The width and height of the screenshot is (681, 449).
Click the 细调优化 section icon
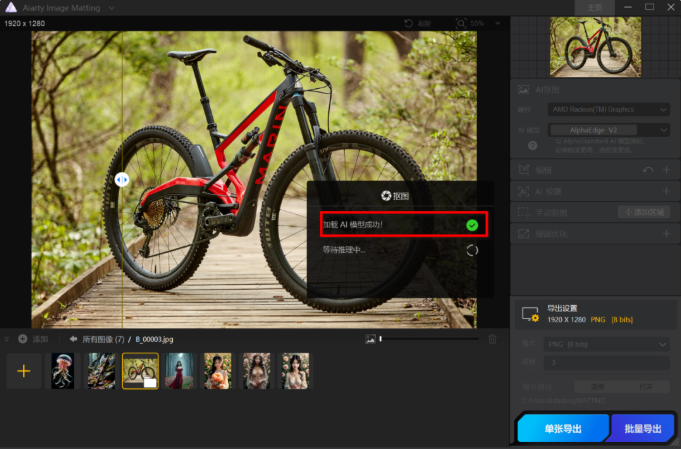524,234
